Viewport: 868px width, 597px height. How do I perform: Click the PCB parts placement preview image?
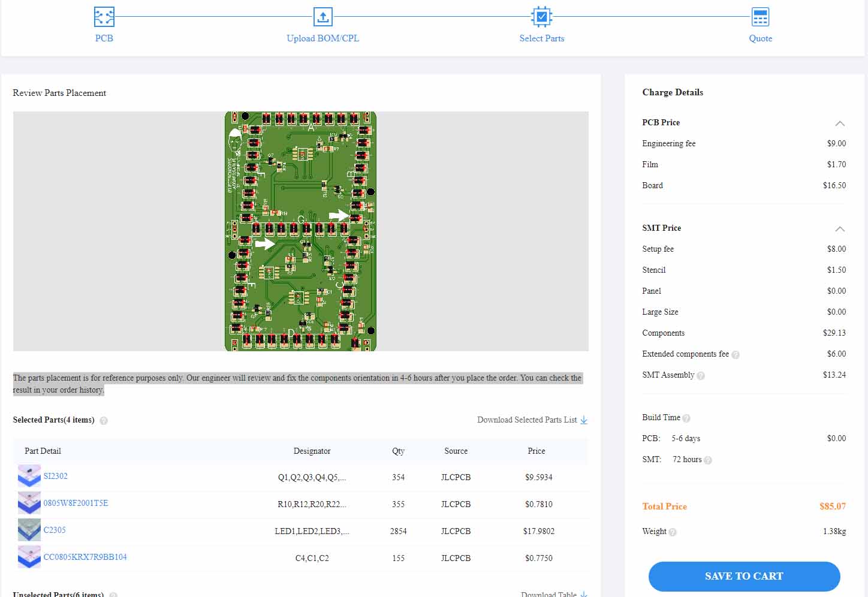click(300, 231)
